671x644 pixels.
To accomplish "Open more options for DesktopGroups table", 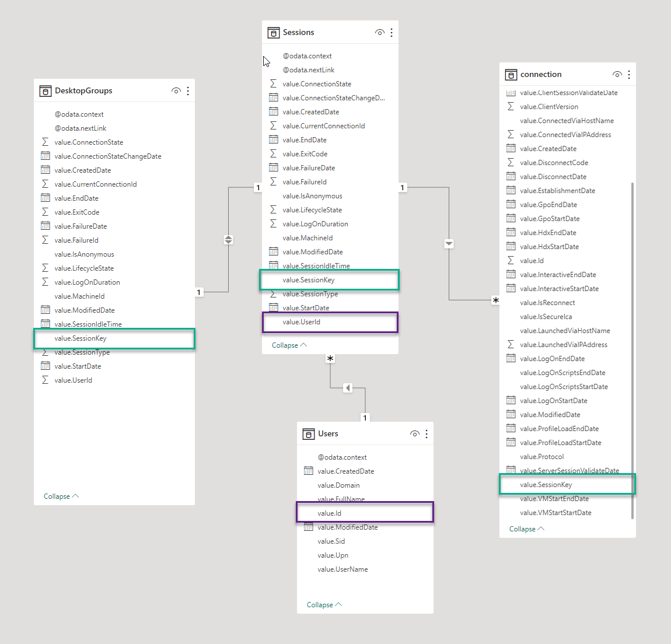I will pos(188,91).
